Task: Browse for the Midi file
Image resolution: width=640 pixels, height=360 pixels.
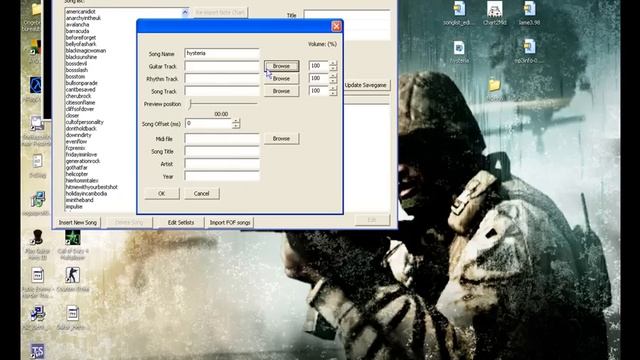Action: coord(281,139)
